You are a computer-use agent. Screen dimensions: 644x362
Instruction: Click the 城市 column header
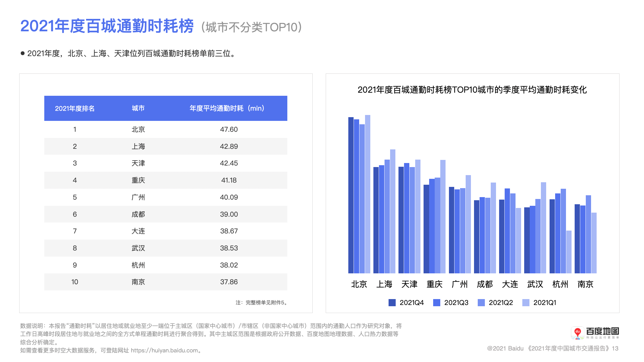pos(138,108)
